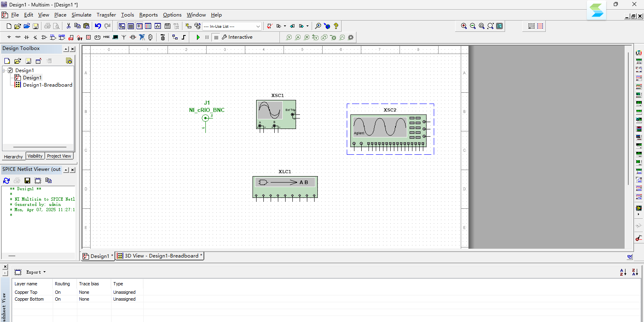Open the Help question mark icon
Viewport: 644px width, 322px height.
[x=336, y=26]
